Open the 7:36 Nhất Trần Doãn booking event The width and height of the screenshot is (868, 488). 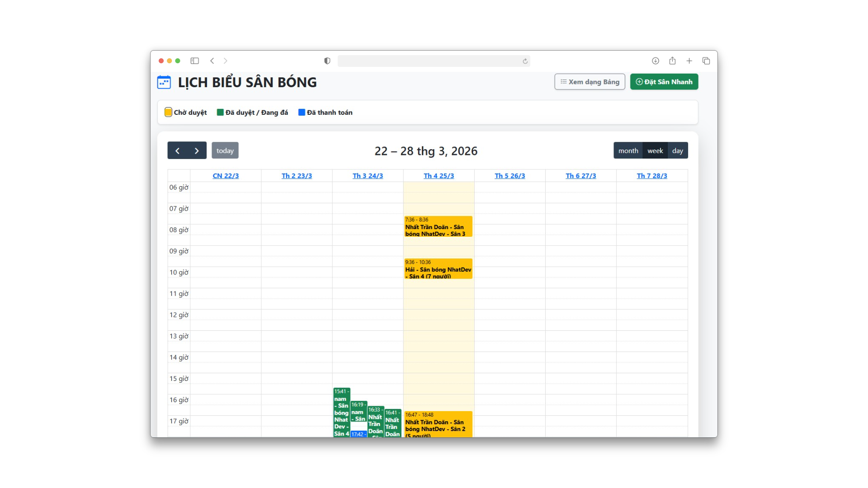(438, 227)
